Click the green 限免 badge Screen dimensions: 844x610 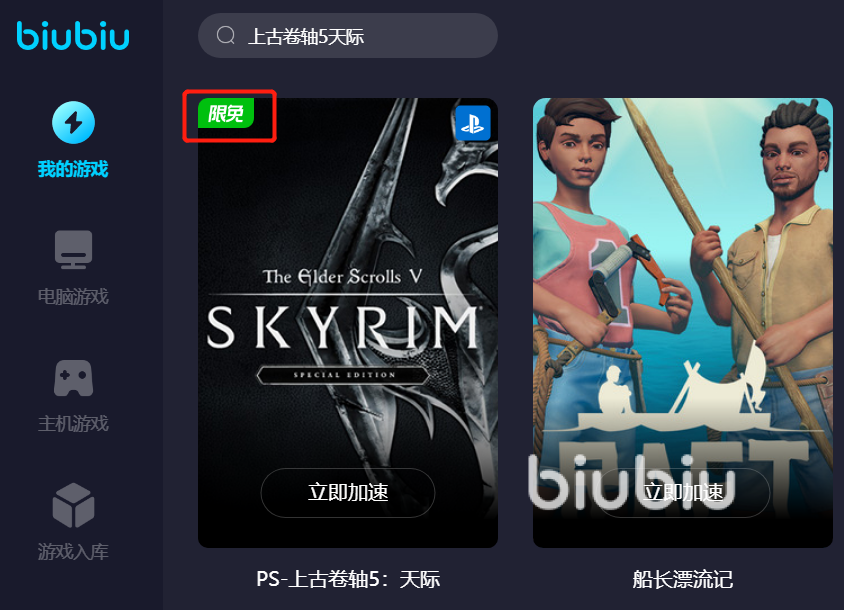tap(226, 113)
